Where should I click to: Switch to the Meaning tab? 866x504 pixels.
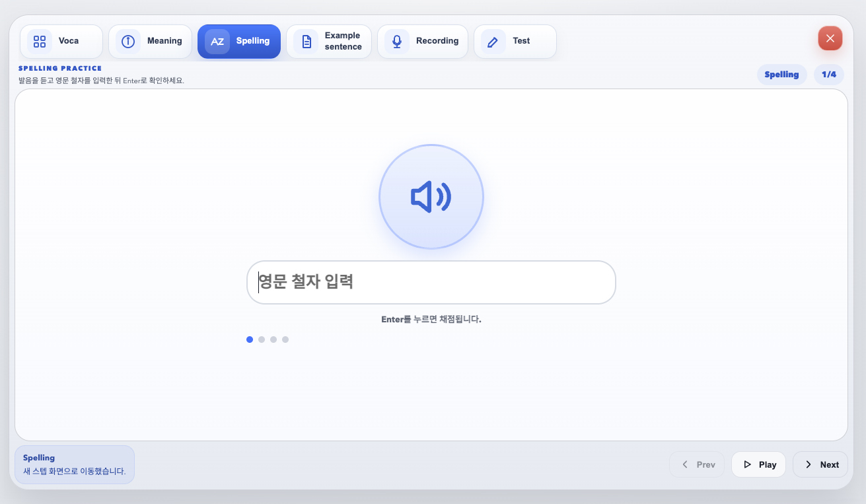click(x=150, y=42)
